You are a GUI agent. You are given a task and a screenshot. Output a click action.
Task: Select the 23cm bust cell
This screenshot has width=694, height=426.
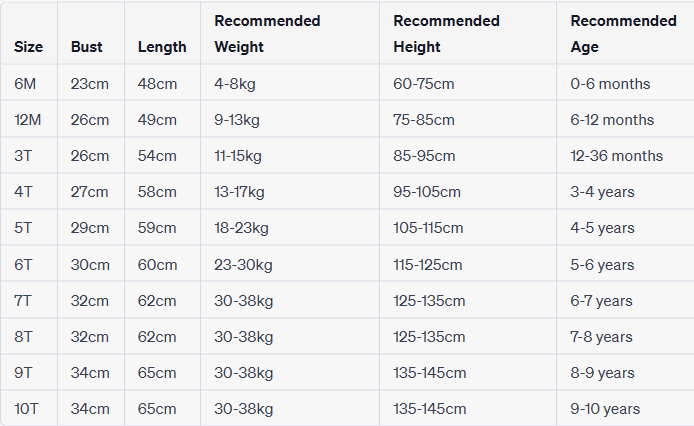[x=90, y=84]
